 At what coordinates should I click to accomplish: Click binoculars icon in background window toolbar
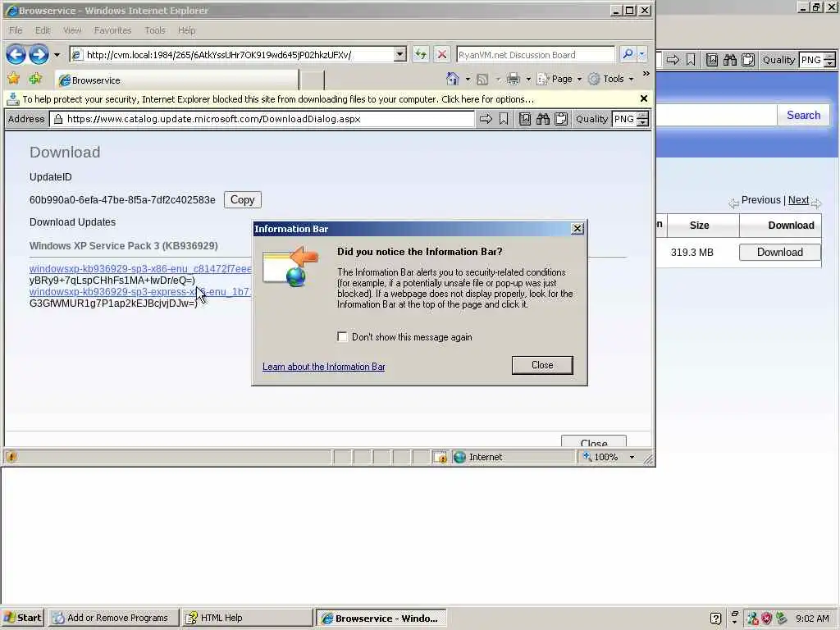point(729,60)
